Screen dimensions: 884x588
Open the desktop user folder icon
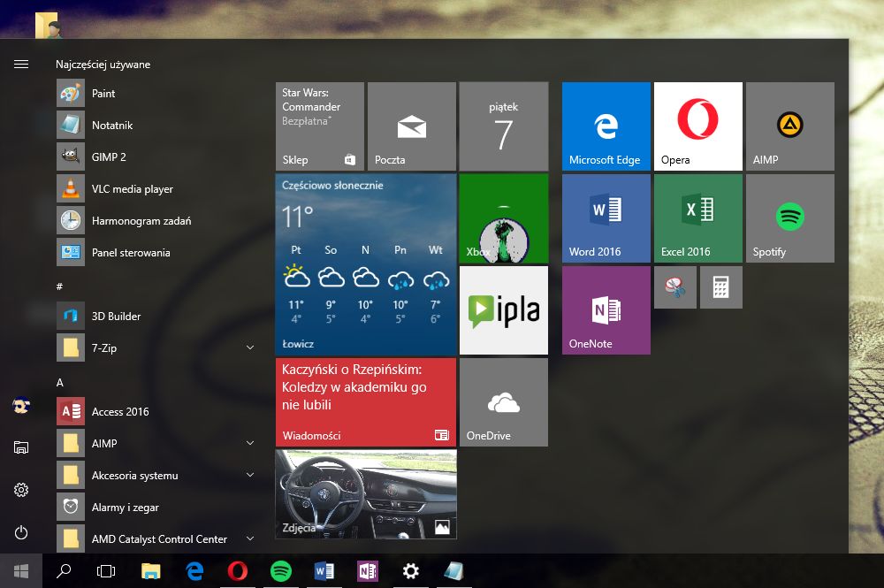pos(48,26)
